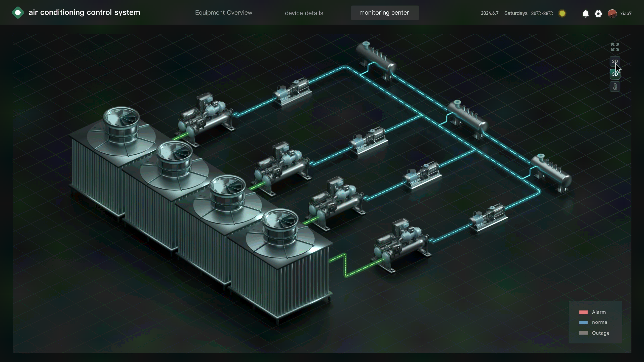Click the 2024.6.7 date text
This screenshot has height=362, width=644.
pyautogui.click(x=490, y=13)
